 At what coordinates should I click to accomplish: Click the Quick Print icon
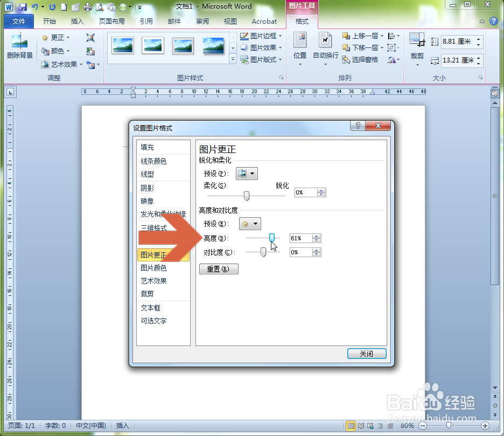pyautogui.click(x=88, y=7)
